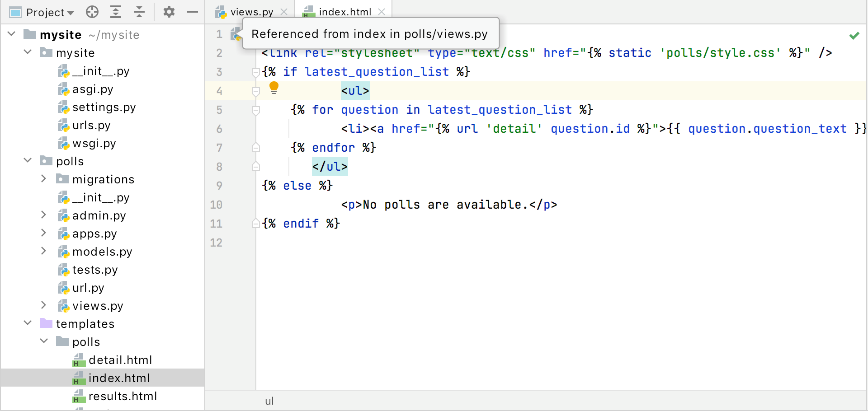Image resolution: width=868 pixels, height=411 pixels.
Task: Click the intention lightbulb on line 4
Action: [x=274, y=87]
